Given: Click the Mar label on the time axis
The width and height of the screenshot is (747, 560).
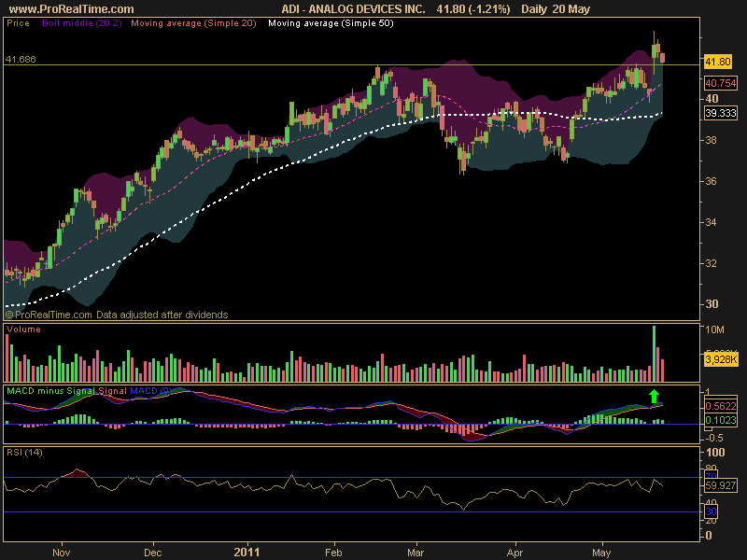Looking at the screenshot, I should [416, 553].
